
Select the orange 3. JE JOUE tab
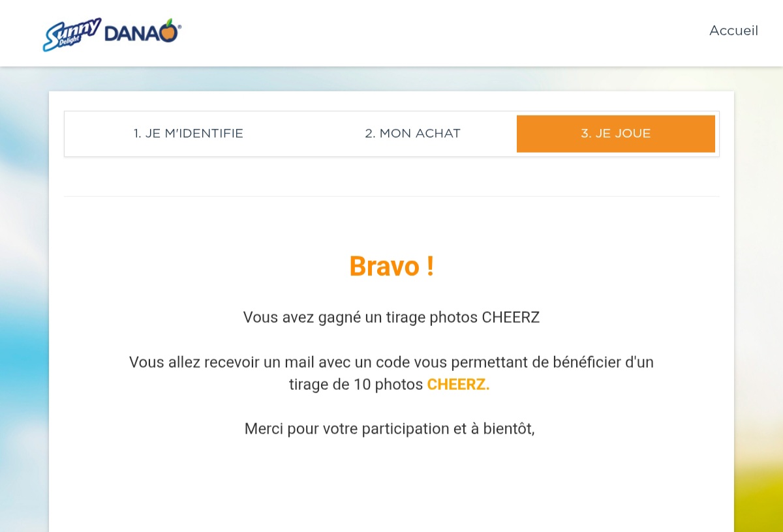[x=616, y=134]
